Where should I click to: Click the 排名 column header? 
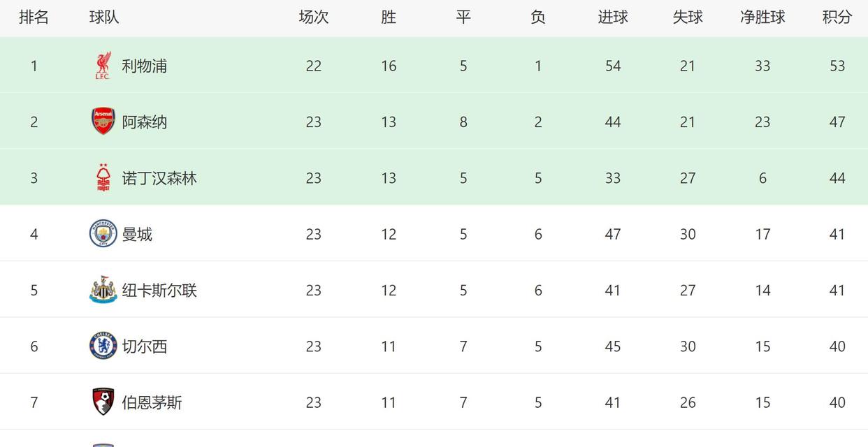34,17
